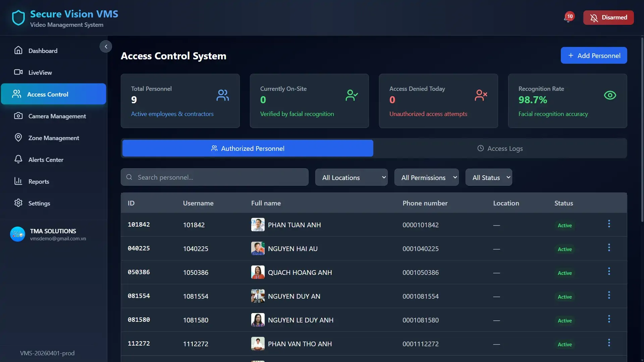
Task: Click the Secure Vision VMS shield logo
Action: (x=18, y=18)
